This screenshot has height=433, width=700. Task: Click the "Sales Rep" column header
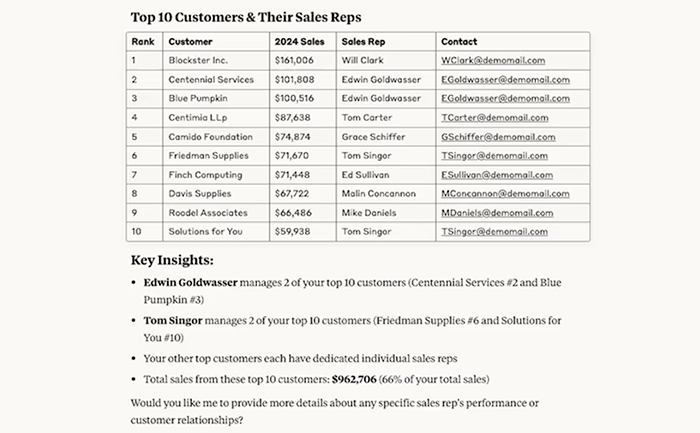(x=363, y=42)
